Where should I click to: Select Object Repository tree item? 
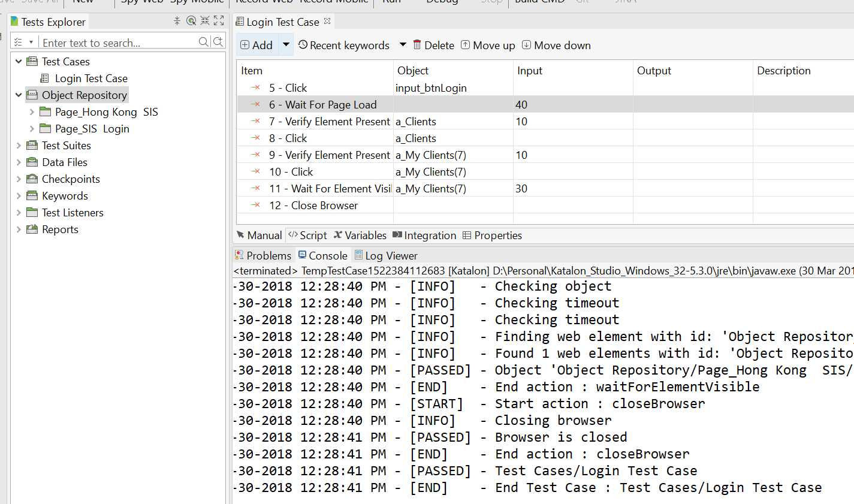pos(85,95)
